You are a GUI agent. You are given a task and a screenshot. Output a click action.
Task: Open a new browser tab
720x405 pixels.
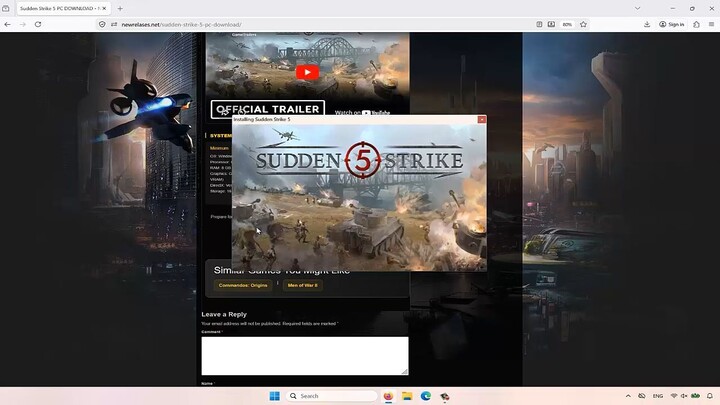pyautogui.click(x=120, y=8)
